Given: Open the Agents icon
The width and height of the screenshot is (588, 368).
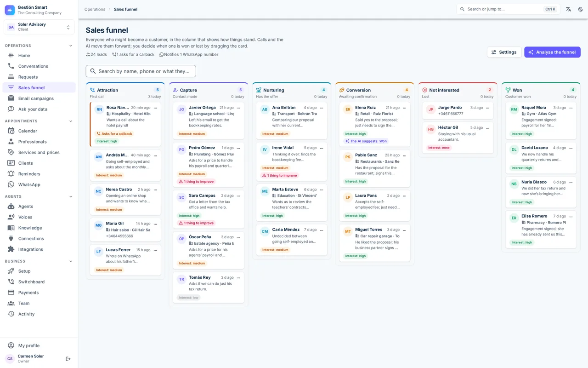Looking at the screenshot, I should point(11,206).
